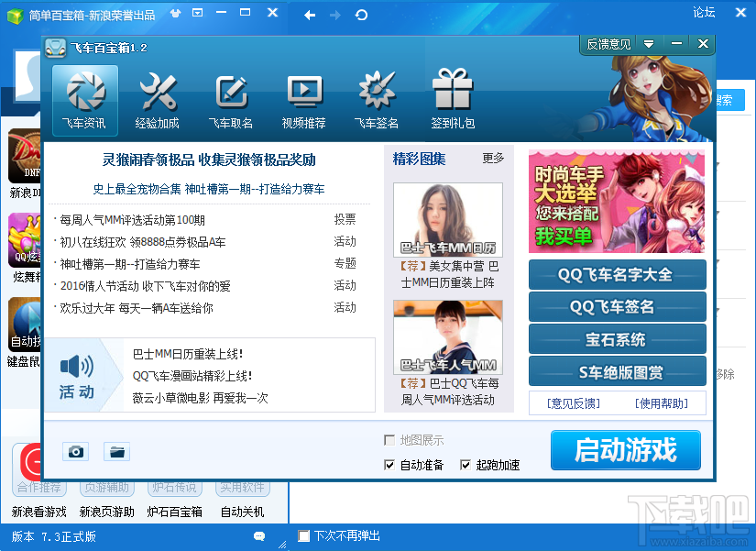756x551 pixels.
Task: Check the 下次不再弹出 checkbox
Action: (303, 536)
